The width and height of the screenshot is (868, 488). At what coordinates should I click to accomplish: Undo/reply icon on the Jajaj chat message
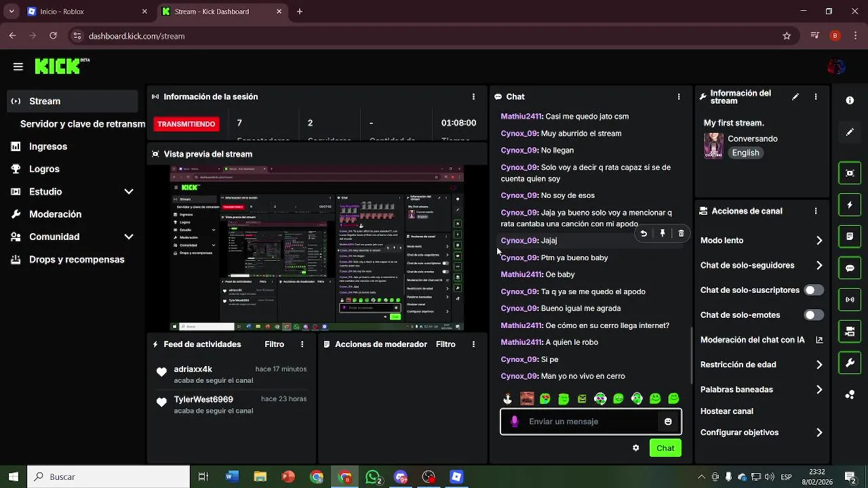coord(644,233)
